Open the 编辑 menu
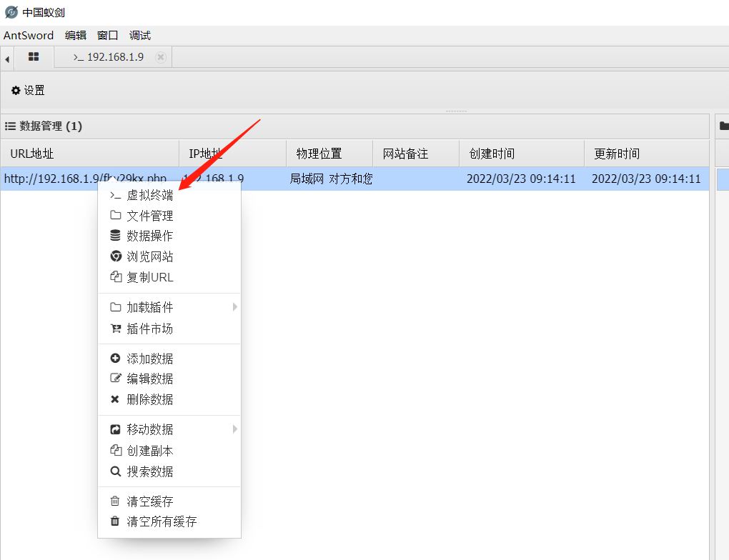 [76, 35]
